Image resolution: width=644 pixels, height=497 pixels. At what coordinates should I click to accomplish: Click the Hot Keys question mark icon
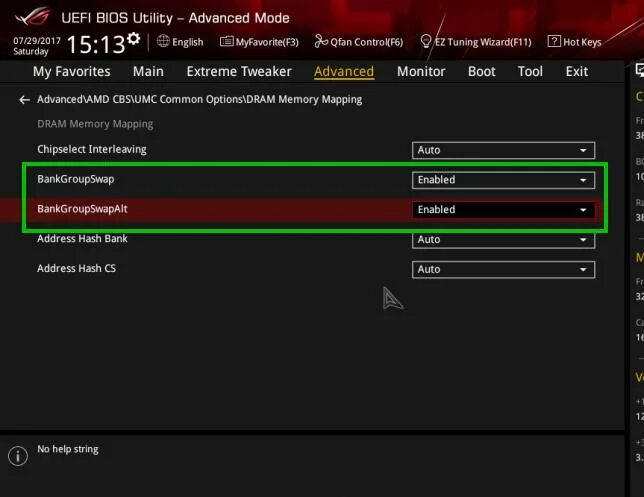pos(554,41)
